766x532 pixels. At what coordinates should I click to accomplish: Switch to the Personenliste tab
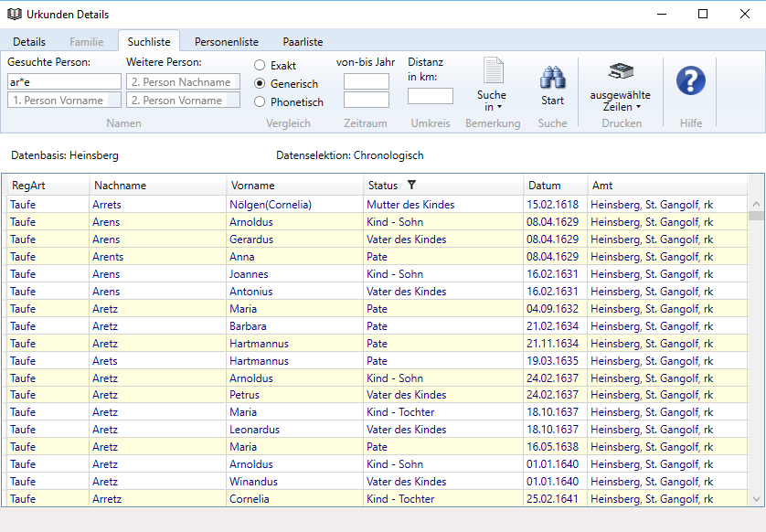pos(226,42)
